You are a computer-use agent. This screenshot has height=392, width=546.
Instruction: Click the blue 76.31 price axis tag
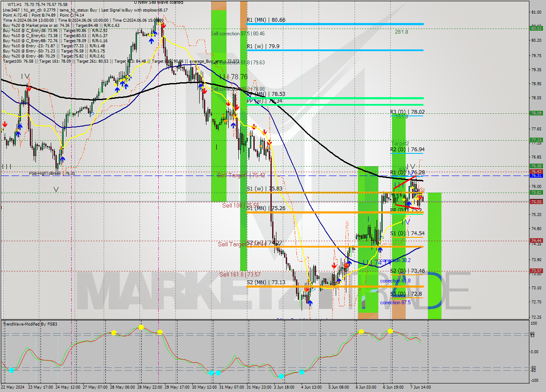(536, 176)
